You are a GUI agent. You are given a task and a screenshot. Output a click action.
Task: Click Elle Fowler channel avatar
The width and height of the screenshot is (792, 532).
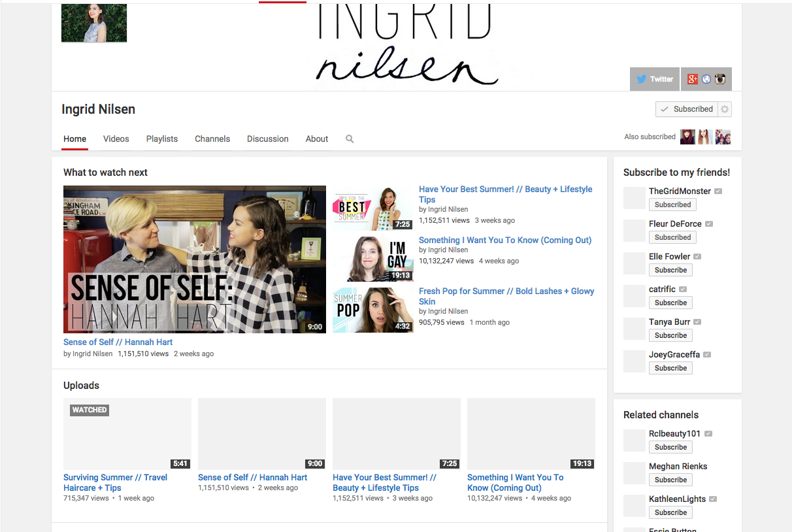pyautogui.click(x=635, y=263)
